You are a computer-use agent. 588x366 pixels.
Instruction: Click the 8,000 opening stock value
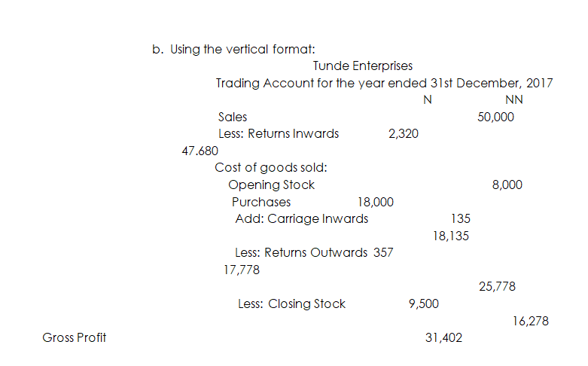pyautogui.click(x=507, y=185)
